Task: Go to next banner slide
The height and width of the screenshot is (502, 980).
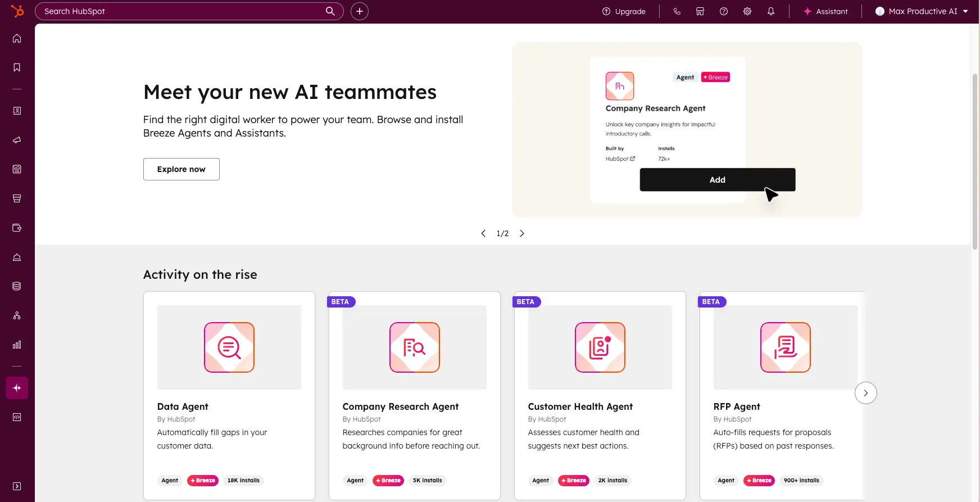Action: tap(522, 233)
